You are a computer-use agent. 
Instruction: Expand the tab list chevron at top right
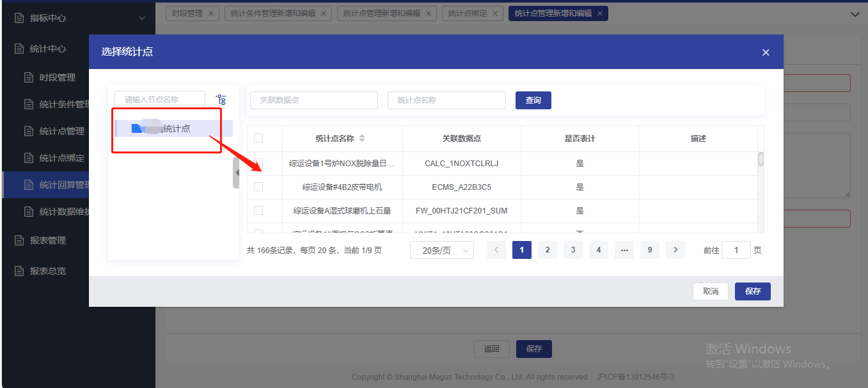pyautogui.click(x=855, y=14)
